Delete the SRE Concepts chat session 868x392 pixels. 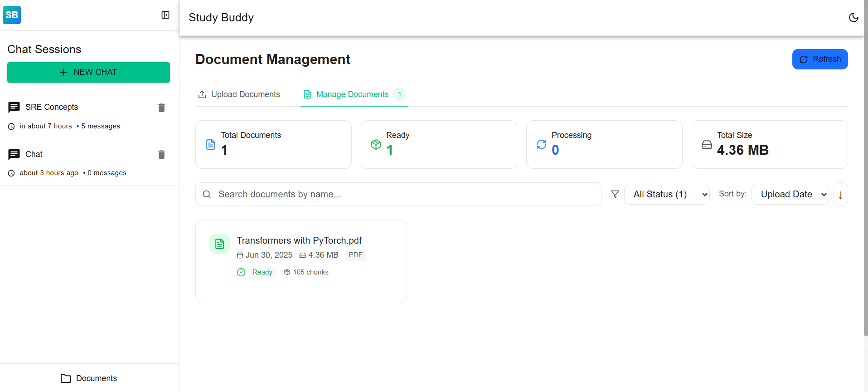click(161, 108)
